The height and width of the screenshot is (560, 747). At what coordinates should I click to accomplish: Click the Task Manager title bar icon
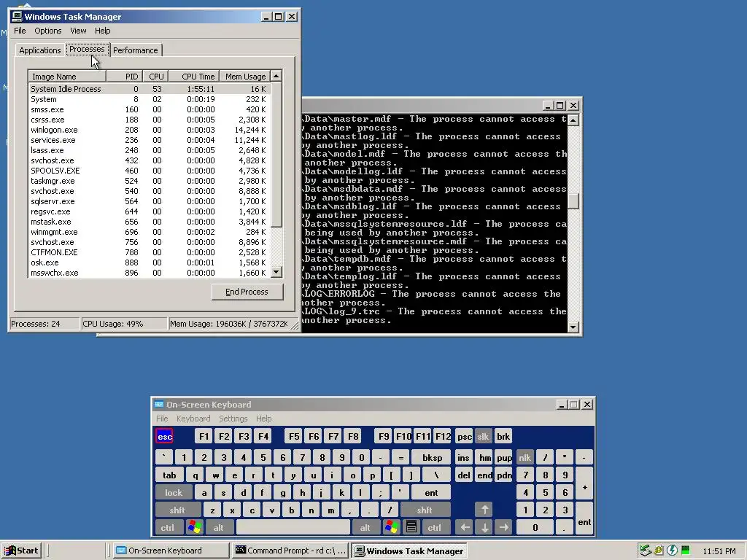(18, 16)
